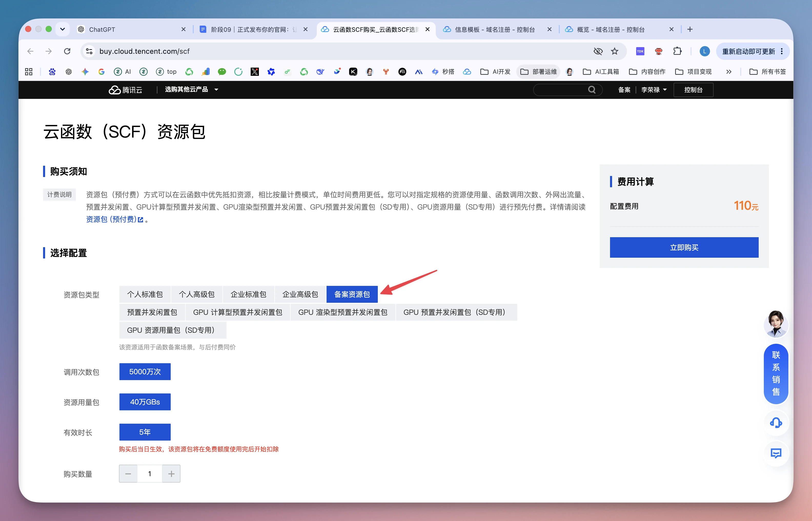View site information icon in address bar

[x=89, y=51]
